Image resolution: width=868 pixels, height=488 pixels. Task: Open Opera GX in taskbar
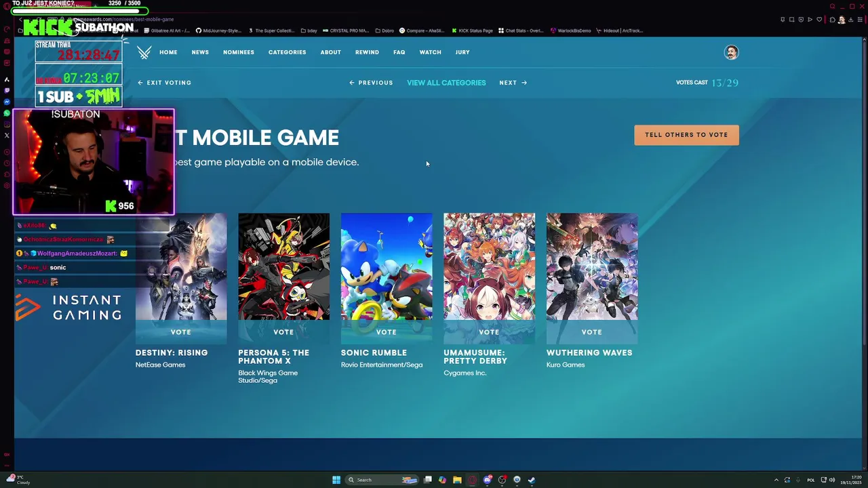tap(472, 480)
